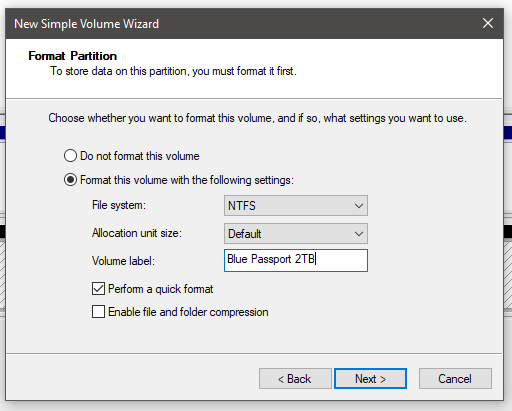Enable the file and folder compression checkbox

(x=98, y=312)
